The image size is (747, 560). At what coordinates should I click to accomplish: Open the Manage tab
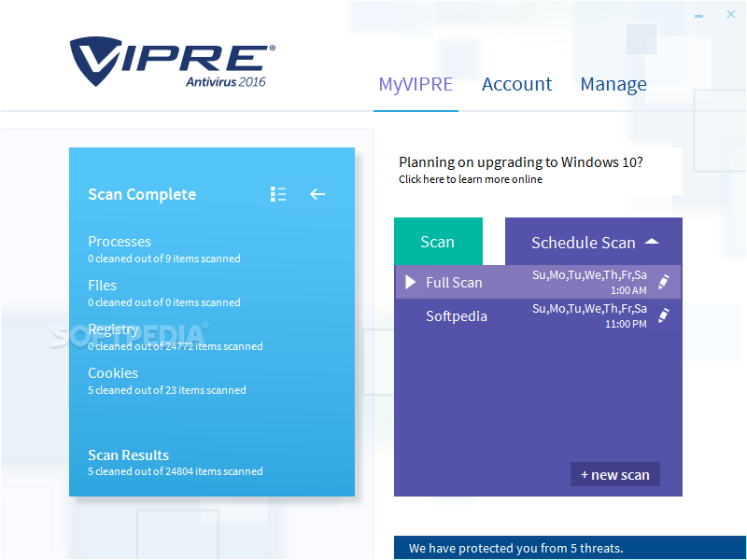(613, 85)
